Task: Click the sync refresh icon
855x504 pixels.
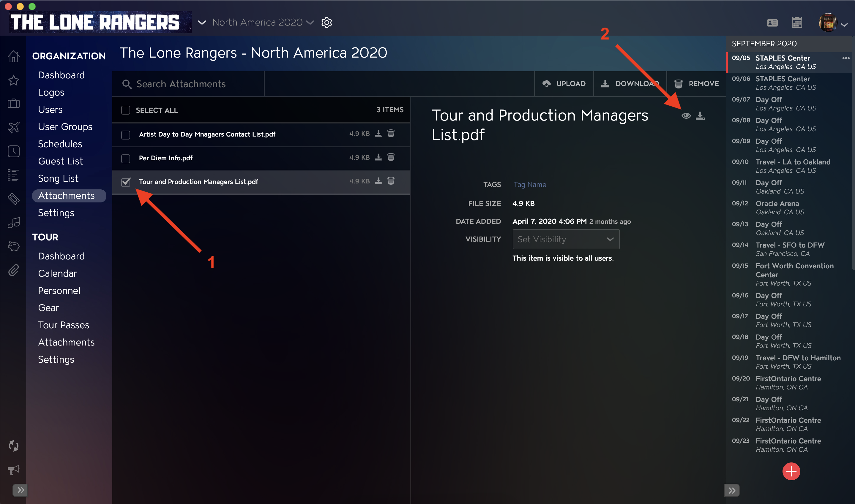Action: tap(14, 446)
